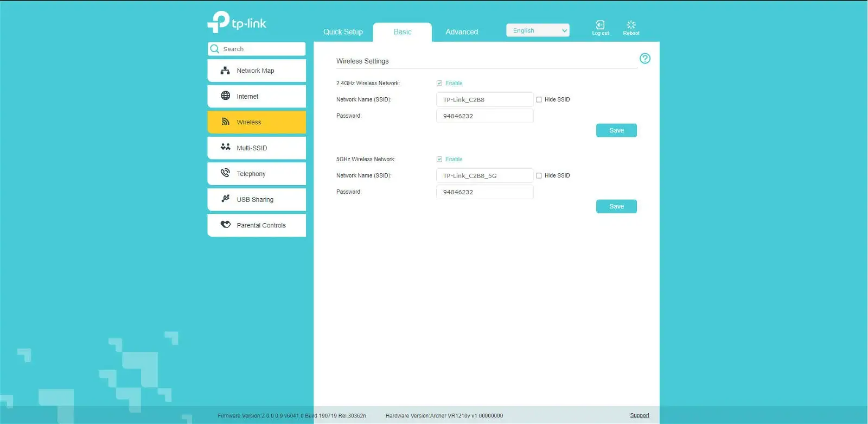
Task: Click the Multi-SSID icon
Action: coord(225,147)
